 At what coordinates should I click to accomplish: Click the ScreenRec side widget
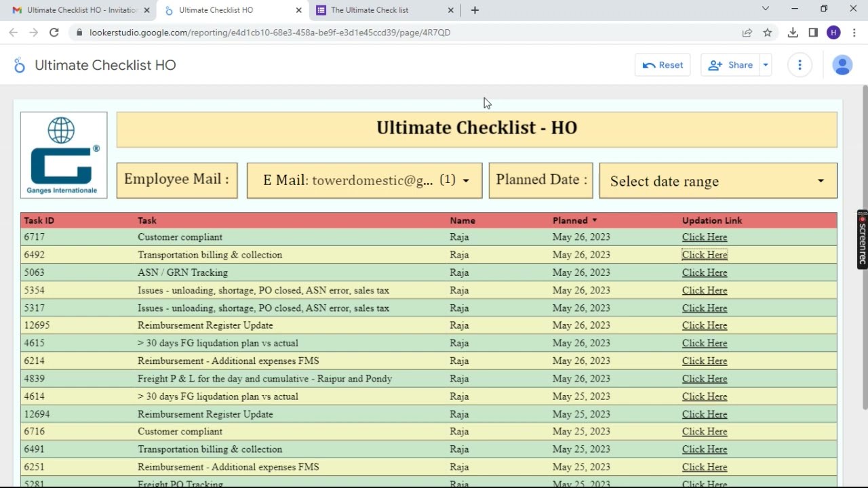(863, 239)
